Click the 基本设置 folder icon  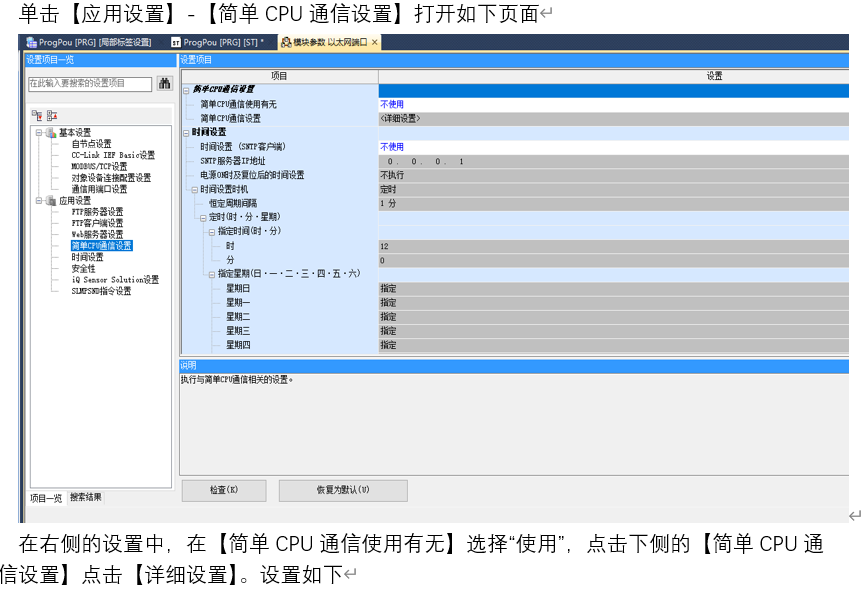(50, 132)
